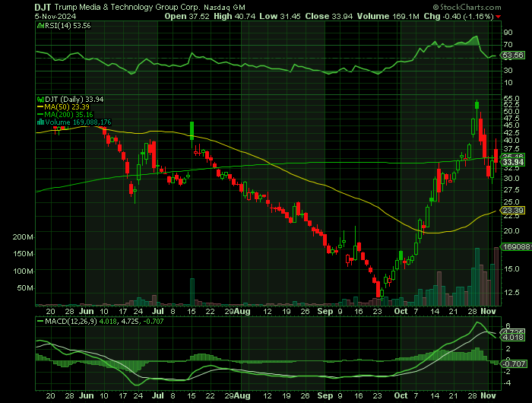Click the DJT (Daily) 33.94 legend entry
The width and height of the screenshot is (532, 403).
pyautogui.click(x=74, y=100)
